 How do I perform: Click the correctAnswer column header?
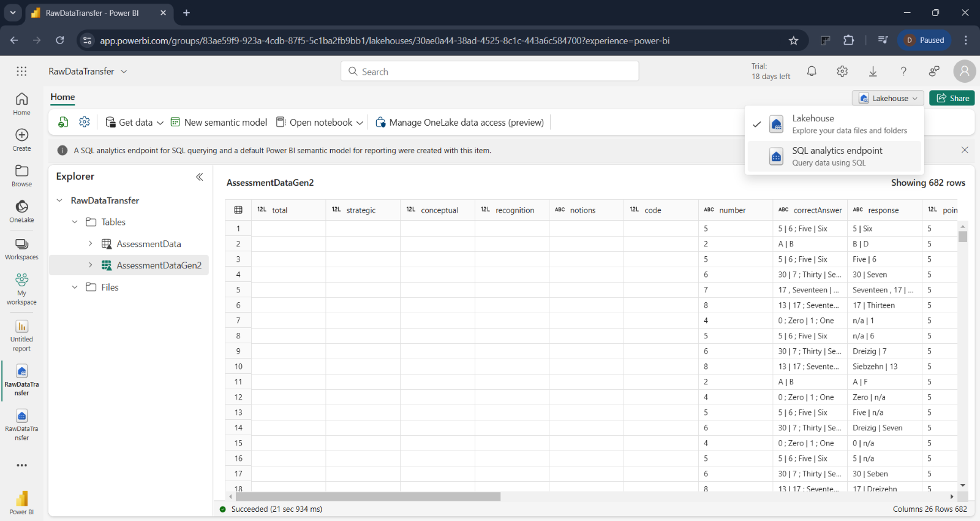[x=810, y=210]
